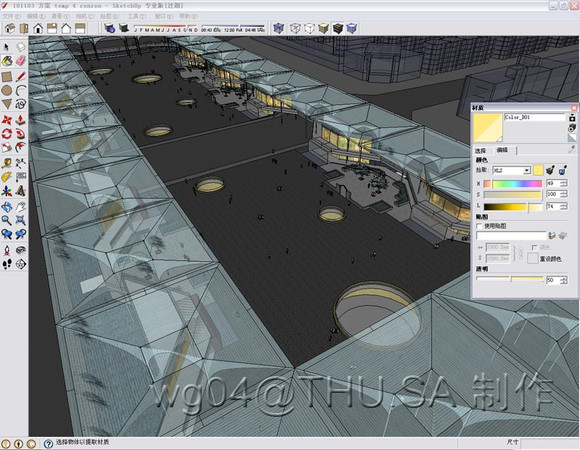Select the Move tool with red arrows
Screen dimensions: 580x450
click(7, 119)
